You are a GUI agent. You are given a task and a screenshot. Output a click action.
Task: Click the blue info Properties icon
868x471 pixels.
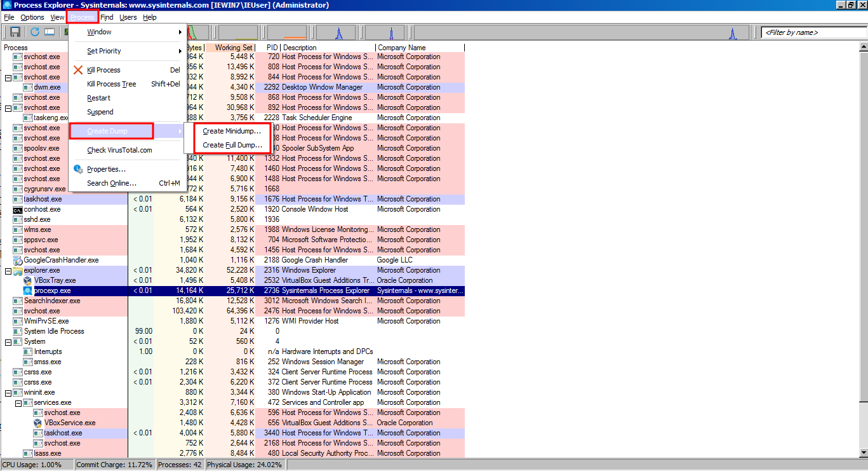pos(78,169)
